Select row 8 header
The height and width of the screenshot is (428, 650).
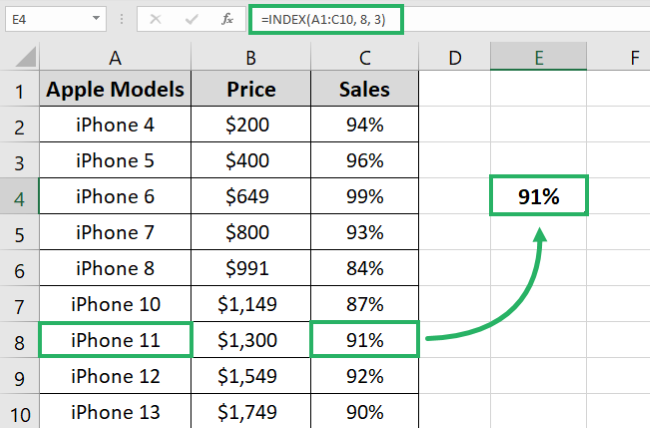point(19,339)
